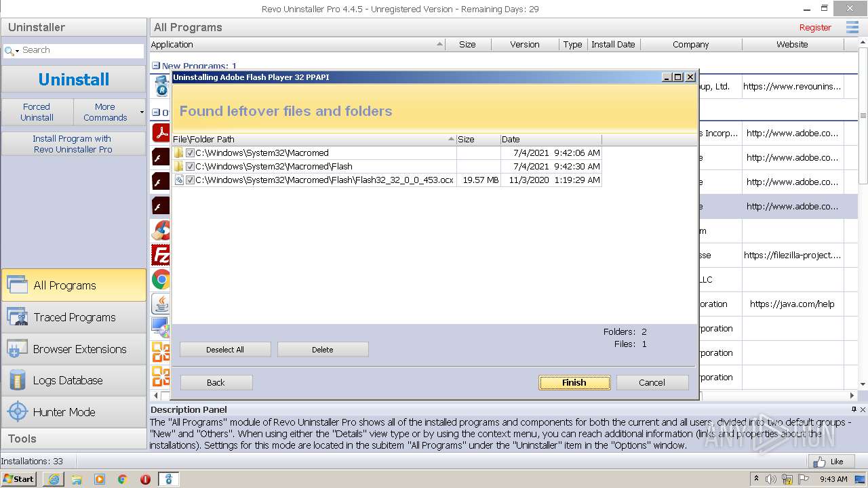Image resolution: width=868 pixels, height=488 pixels.
Task: Click Install Program with Revo Uninstaller Pro
Action: [73, 144]
